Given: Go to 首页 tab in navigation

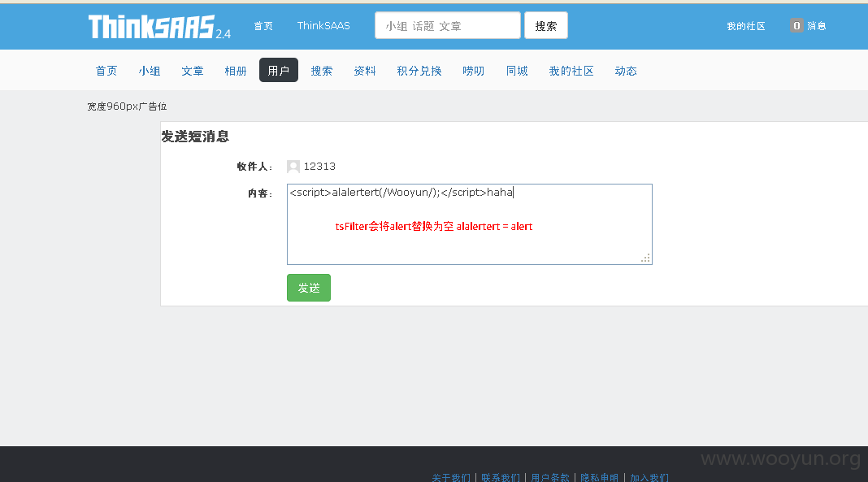Looking at the screenshot, I should 106,71.
